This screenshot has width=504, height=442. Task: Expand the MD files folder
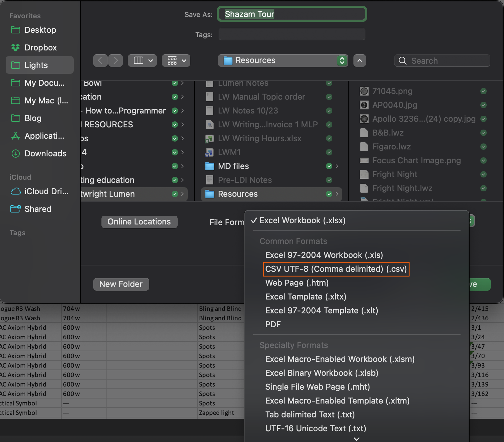coord(233,166)
